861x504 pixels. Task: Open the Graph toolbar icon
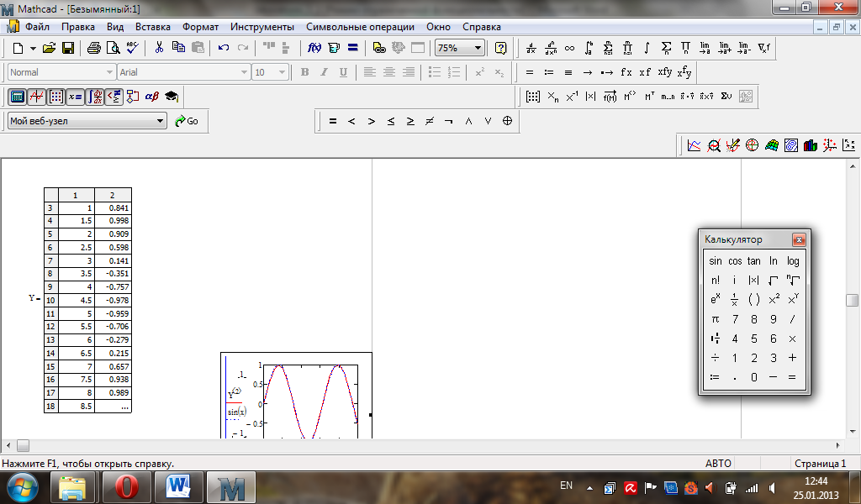click(x=37, y=97)
